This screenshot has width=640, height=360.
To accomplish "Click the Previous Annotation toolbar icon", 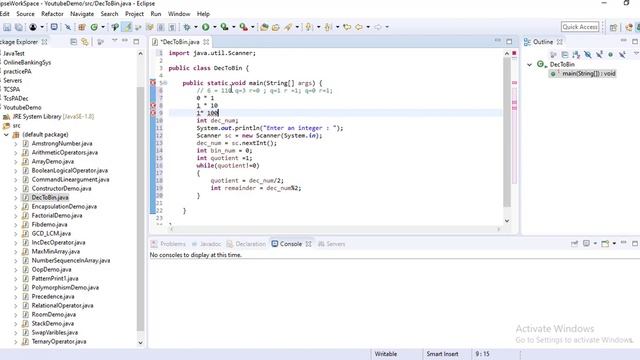I will click(x=328, y=27).
